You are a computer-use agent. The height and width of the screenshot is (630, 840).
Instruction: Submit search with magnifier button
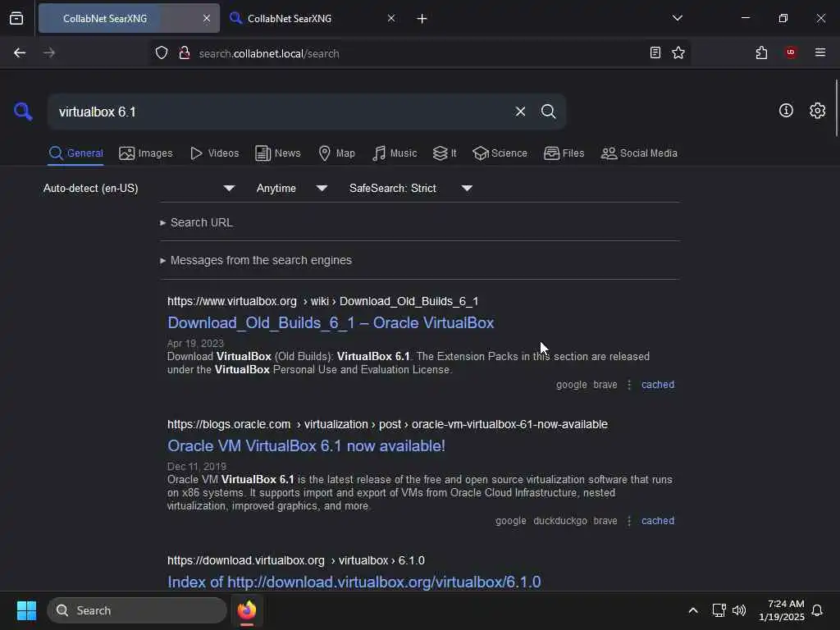tap(548, 112)
